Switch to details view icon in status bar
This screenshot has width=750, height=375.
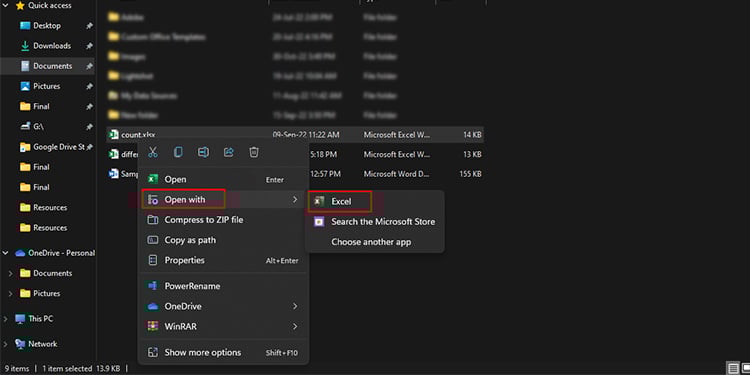pos(733,368)
